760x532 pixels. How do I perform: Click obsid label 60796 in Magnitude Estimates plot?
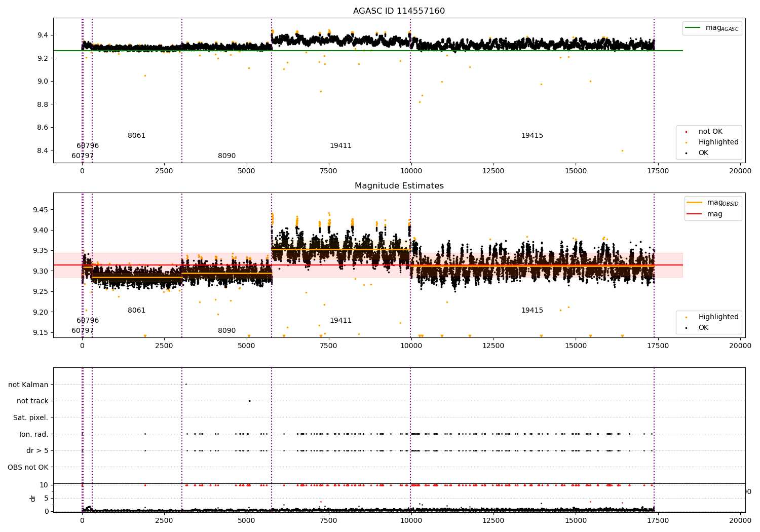pyautogui.click(x=88, y=321)
